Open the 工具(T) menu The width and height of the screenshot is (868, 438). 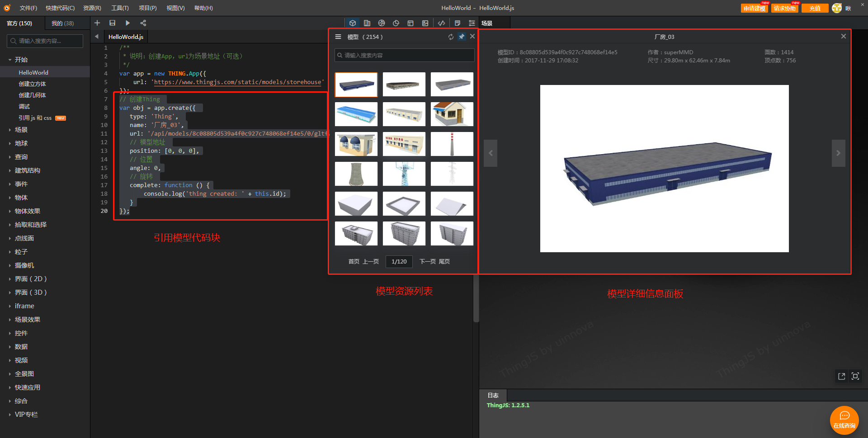click(x=120, y=8)
